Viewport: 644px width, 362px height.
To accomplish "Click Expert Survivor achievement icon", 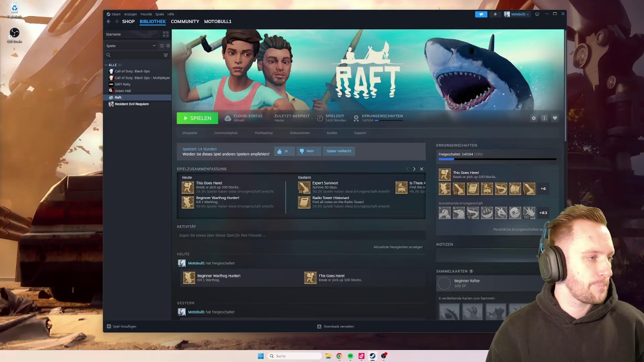I will coord(304,188).
